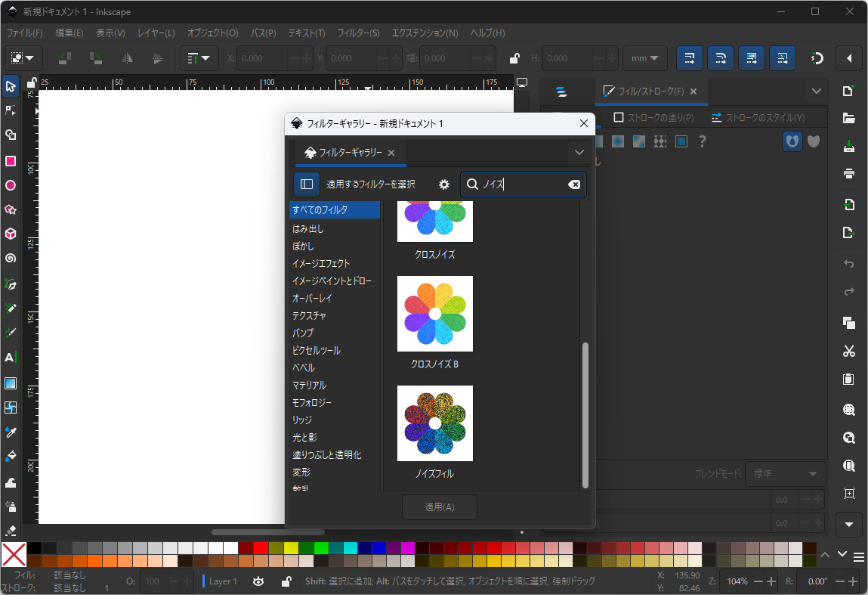Open the select-all options dropdown in toolbar
Viewport: 868px width, 595px height.
pyautogui.click(x=23, y=58)
